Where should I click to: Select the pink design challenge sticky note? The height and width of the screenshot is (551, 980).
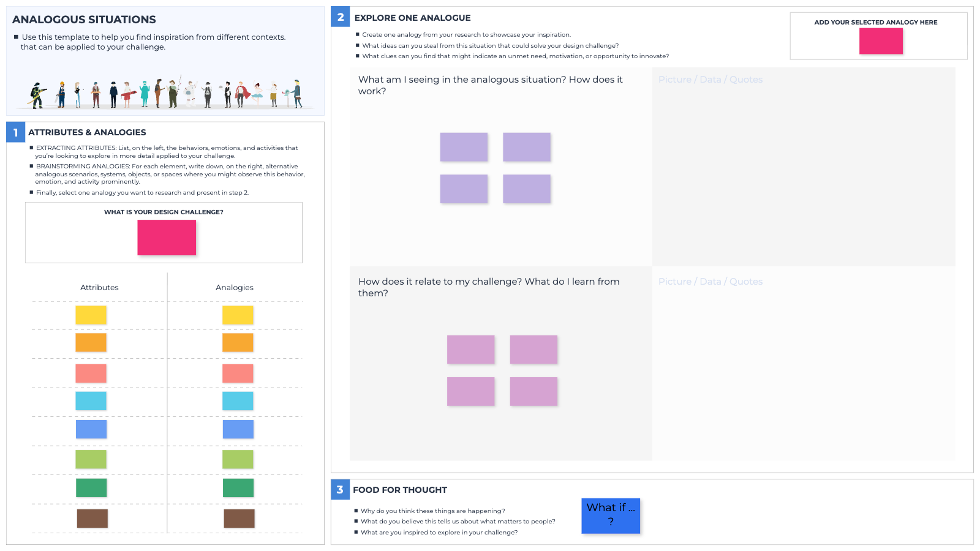click(167, 238)
